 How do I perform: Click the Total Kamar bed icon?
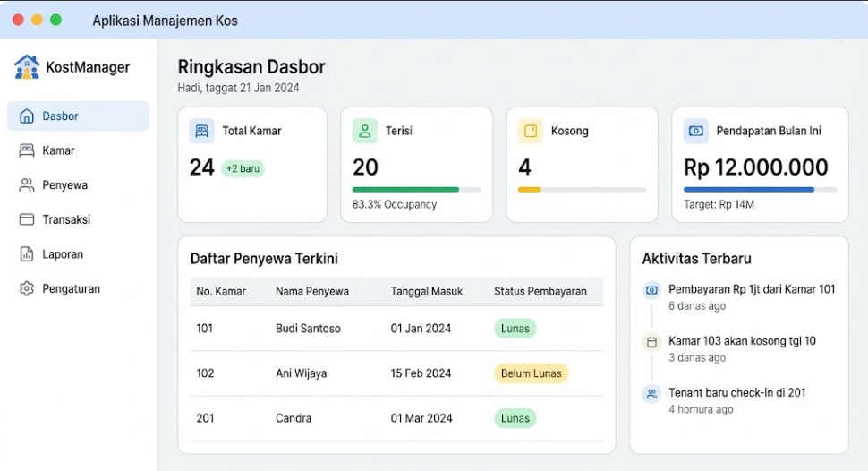tap(201, 132)
